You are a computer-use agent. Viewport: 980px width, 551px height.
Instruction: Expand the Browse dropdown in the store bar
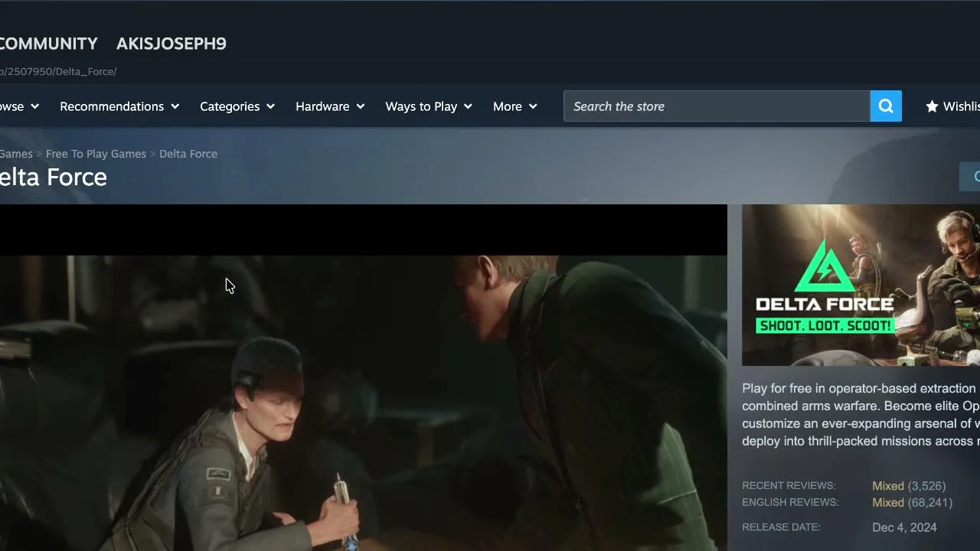click(x=19, y=106)
